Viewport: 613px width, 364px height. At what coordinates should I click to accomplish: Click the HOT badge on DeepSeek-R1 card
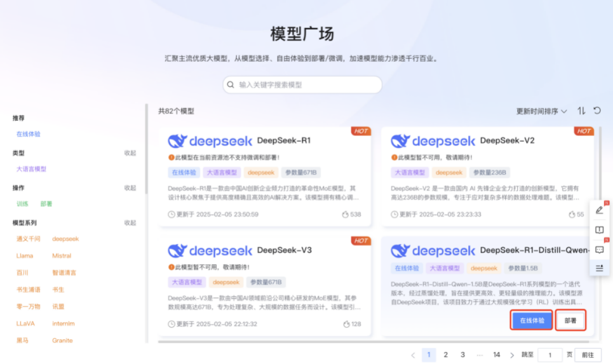[361, 131]
